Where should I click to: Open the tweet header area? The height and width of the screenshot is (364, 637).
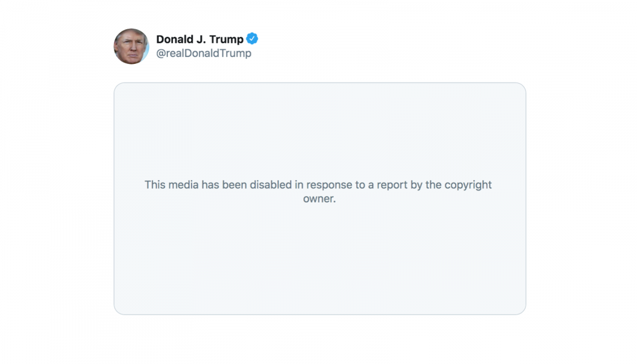[188, 45]
